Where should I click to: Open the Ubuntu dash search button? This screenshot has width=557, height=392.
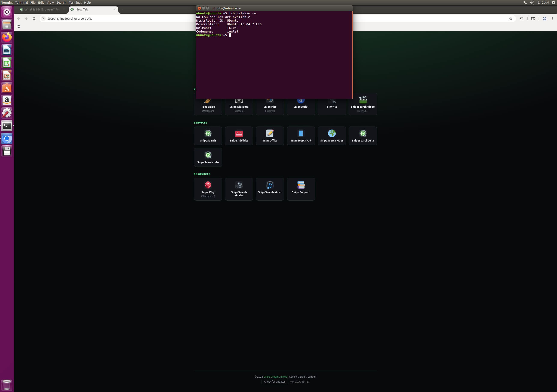coord(7,12)
